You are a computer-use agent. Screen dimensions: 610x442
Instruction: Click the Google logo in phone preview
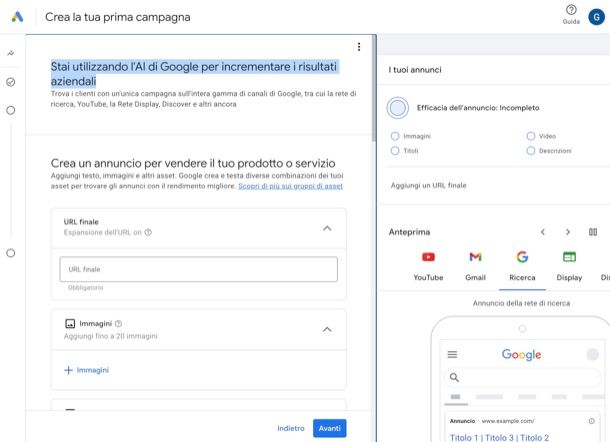point(521,354)
